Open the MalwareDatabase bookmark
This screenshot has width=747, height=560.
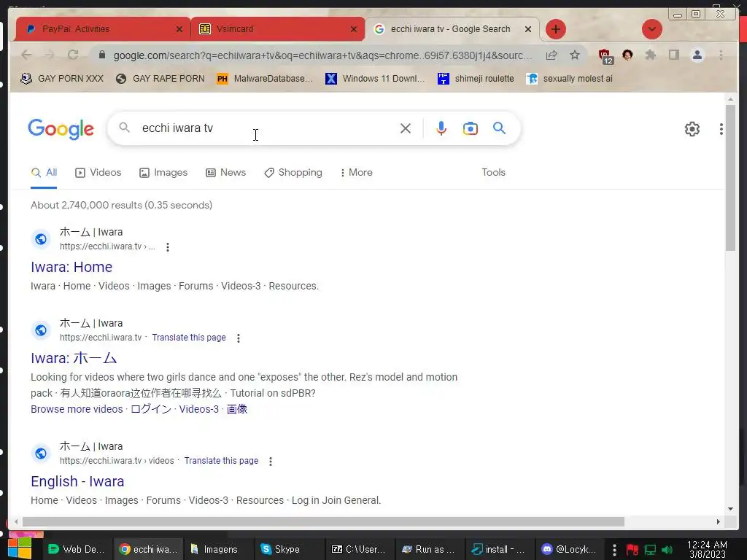coord(265,79)
